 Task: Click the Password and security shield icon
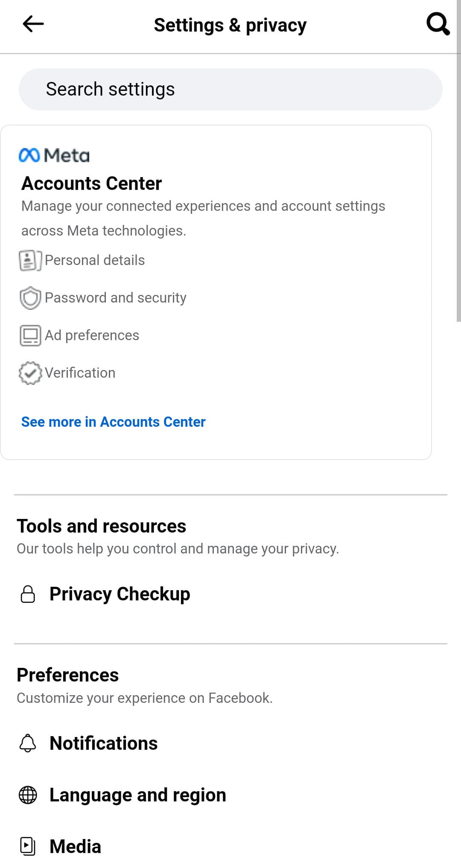pyautogui.click(x=30, y=298)
